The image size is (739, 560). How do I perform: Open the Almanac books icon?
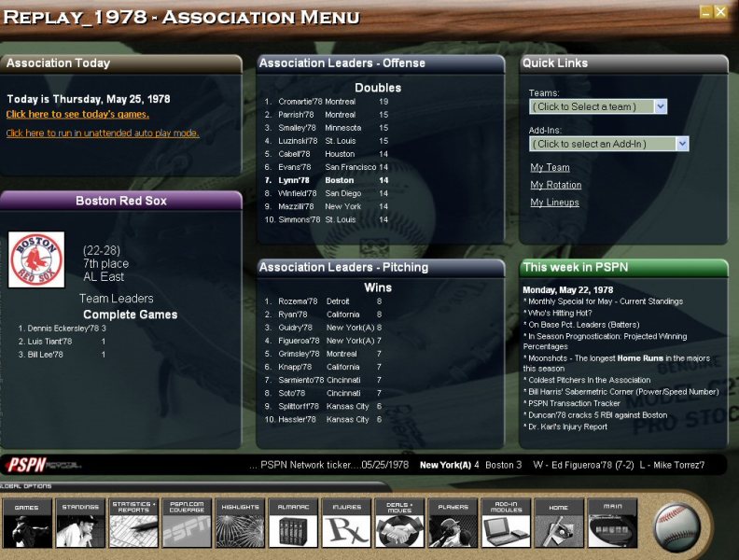pos(294,524)
